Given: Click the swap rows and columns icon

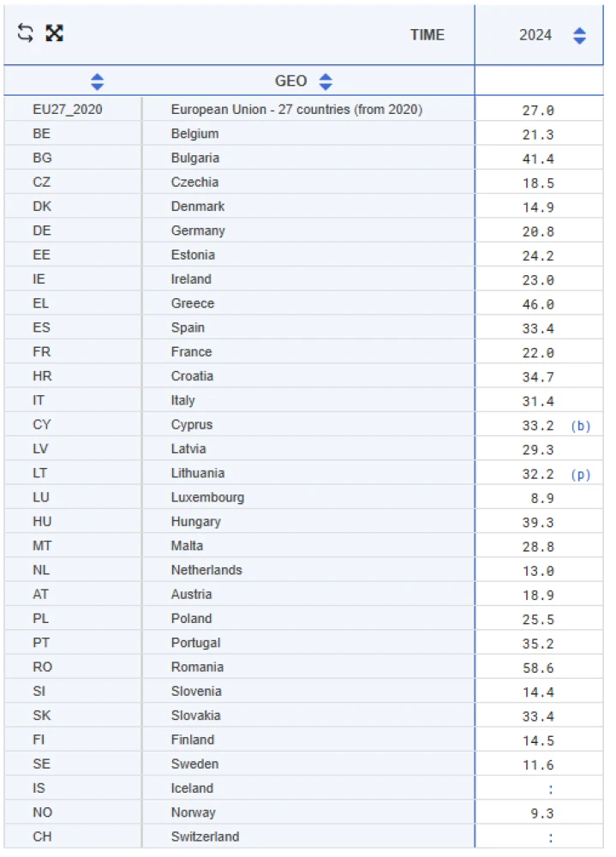Looking at the screenshot, I should 26,33.
